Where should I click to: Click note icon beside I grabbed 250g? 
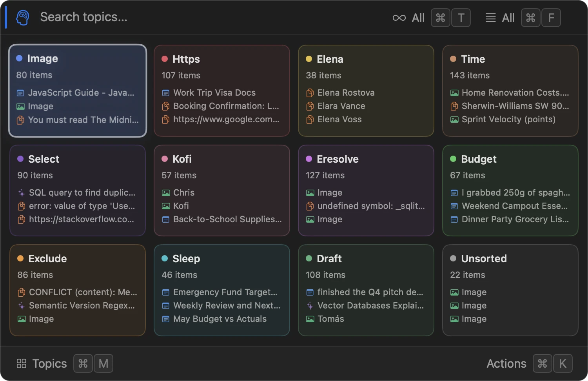tap(454, 193)
